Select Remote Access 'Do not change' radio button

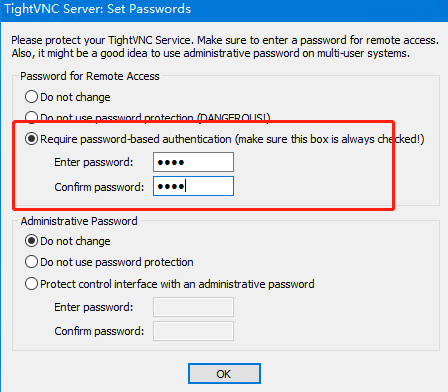click(x=31, y=97)
